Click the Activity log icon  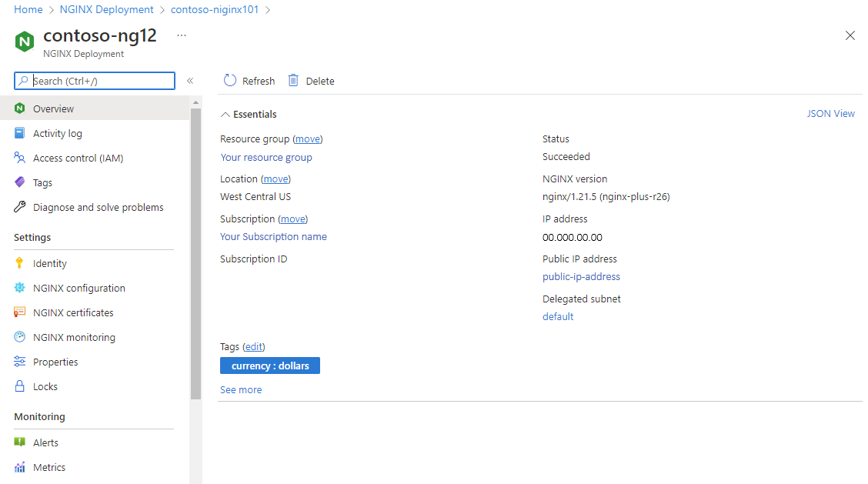click(20, 133)
